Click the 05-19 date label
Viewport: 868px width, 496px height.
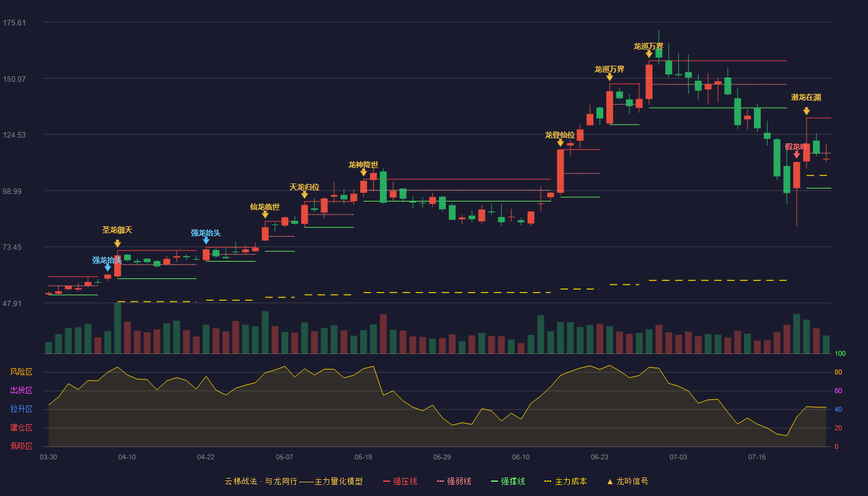(x=363, y=457)
